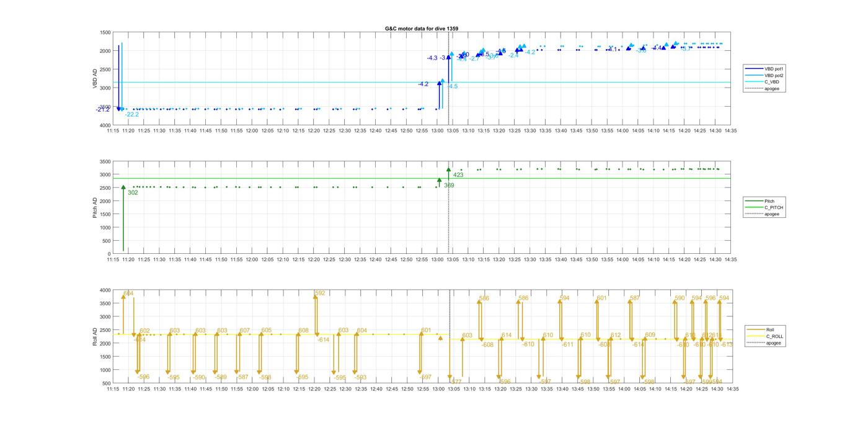Click the '-577' roll annotation at apogee
868x430 pixels.
456,382
